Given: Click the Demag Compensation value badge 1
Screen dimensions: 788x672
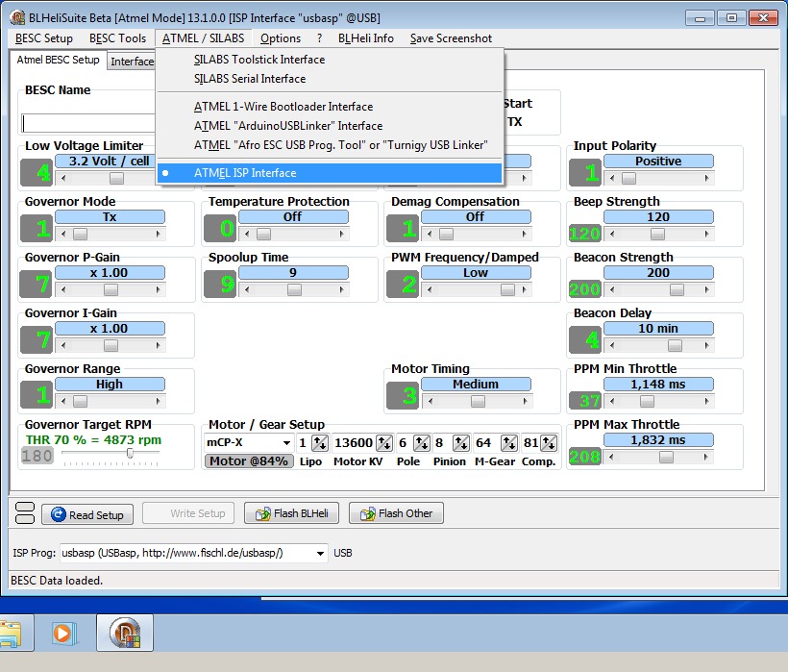Looking at the screenshot, I should coord(402,228).
